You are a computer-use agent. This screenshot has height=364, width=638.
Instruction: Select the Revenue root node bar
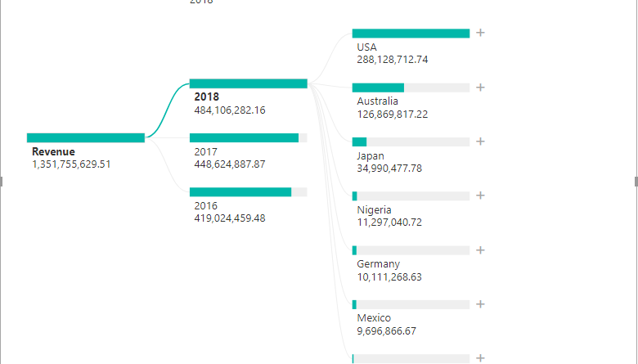tap(86, 137)
